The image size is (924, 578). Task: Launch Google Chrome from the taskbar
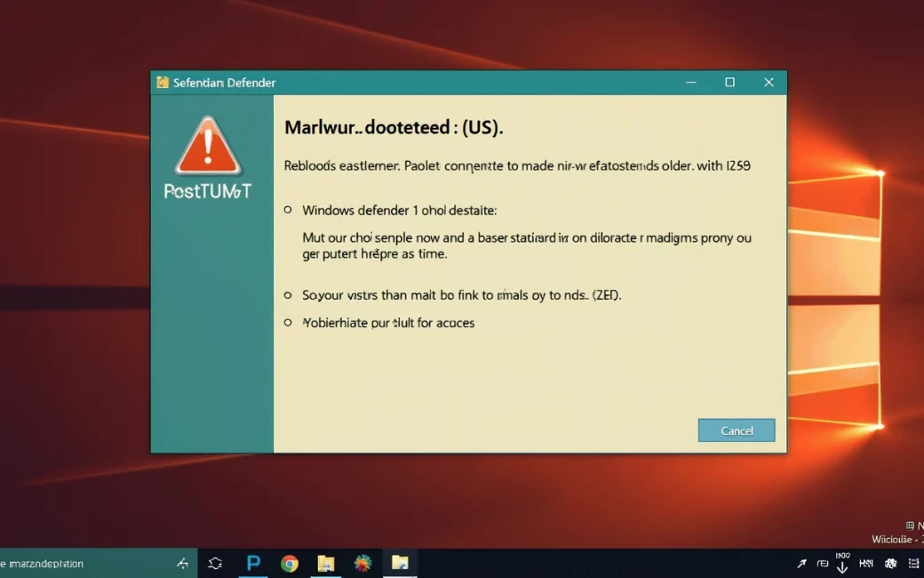[290, 564]
